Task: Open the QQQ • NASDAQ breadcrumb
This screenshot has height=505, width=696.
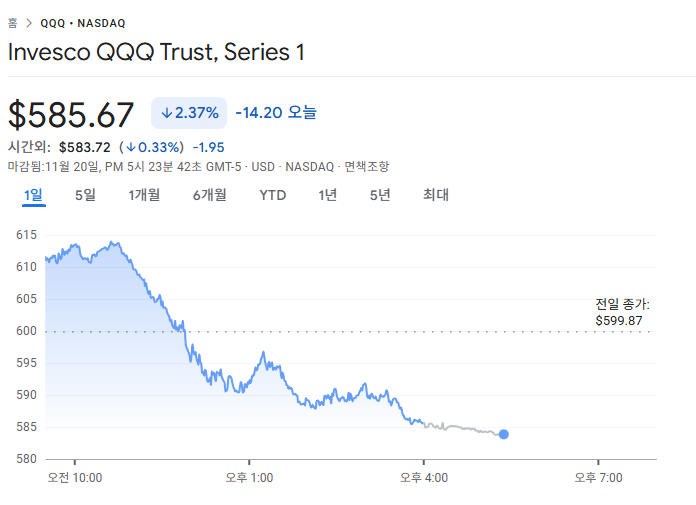Action: (x=83, y=23)
